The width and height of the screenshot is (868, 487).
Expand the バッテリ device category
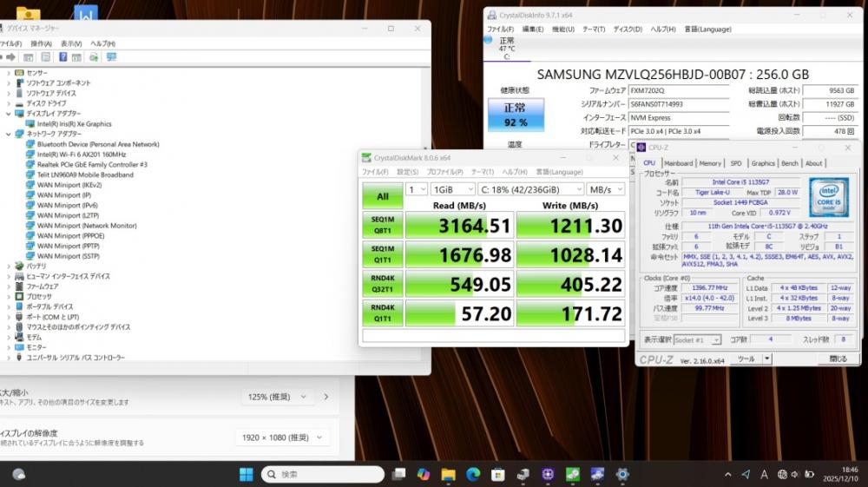point(8,267)
